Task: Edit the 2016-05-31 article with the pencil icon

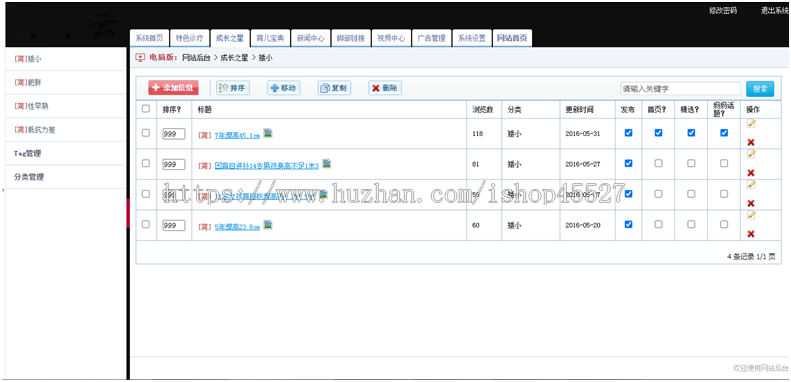Action: coord(751,123)
